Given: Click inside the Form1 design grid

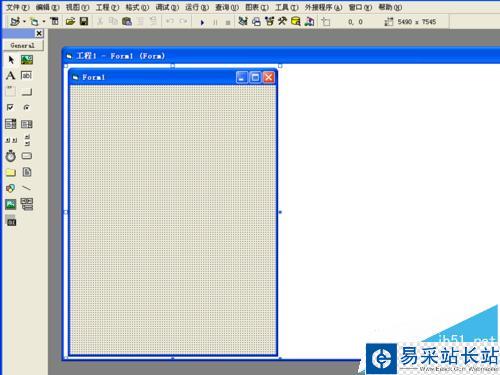Looking at the screenshot, I should click(x=173, y=219).
